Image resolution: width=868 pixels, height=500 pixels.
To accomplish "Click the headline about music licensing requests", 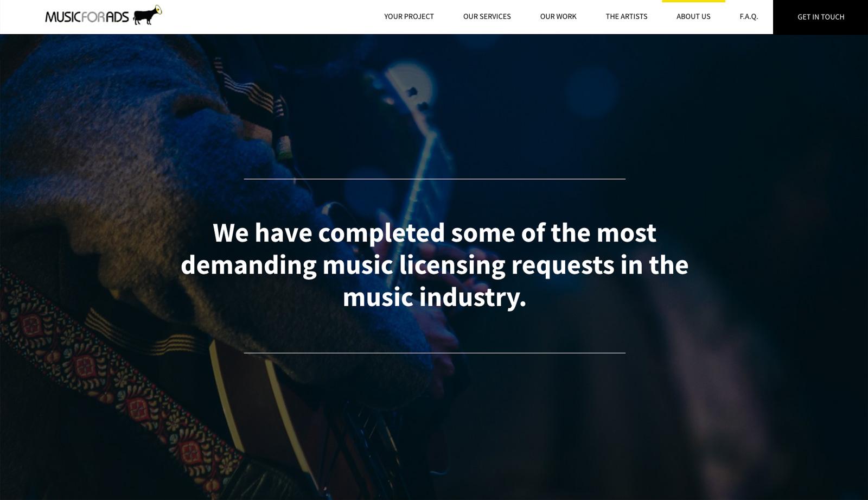I will [435, 265].
